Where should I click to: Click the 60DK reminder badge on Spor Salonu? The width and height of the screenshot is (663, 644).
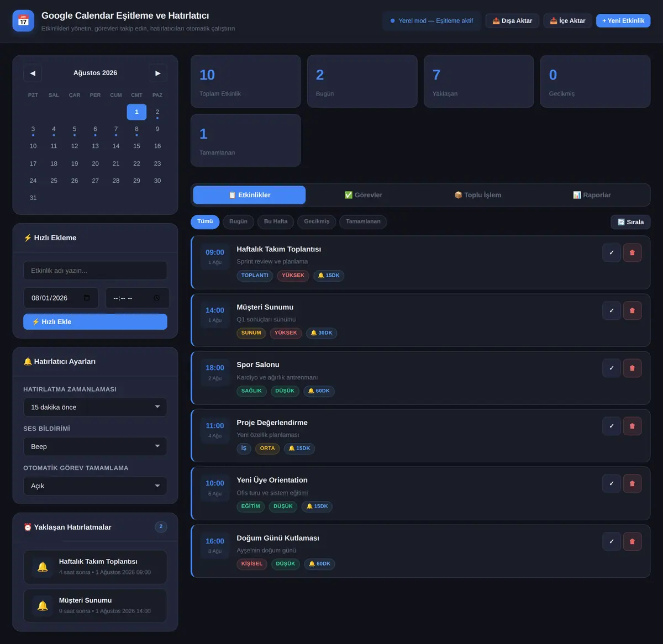click(319, 391)
